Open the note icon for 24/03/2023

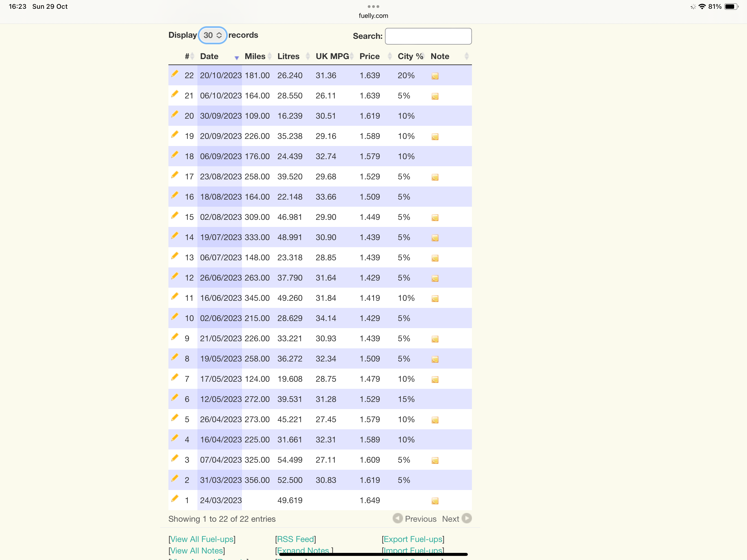pyautogui.click(x=435, y=501)
